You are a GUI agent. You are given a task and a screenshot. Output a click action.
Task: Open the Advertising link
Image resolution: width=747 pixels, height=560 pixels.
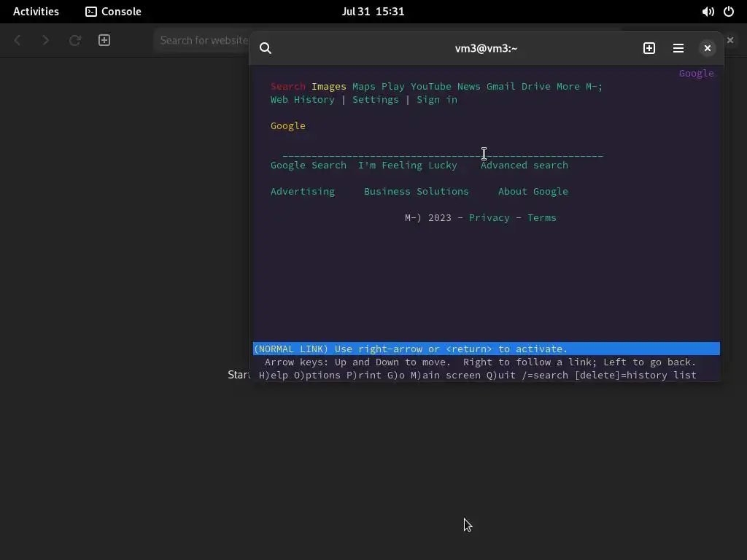pos(303,192)
